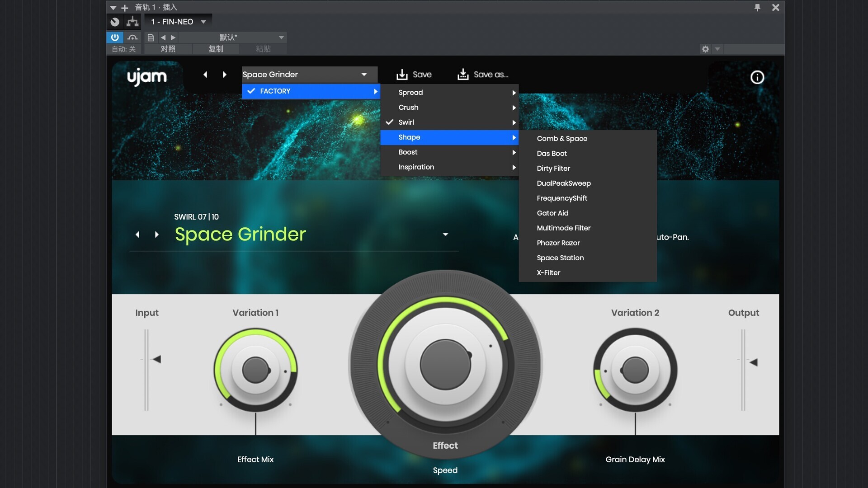Choose the Gator Aid preset
The image size is (868, 488).
coord(588,213)
